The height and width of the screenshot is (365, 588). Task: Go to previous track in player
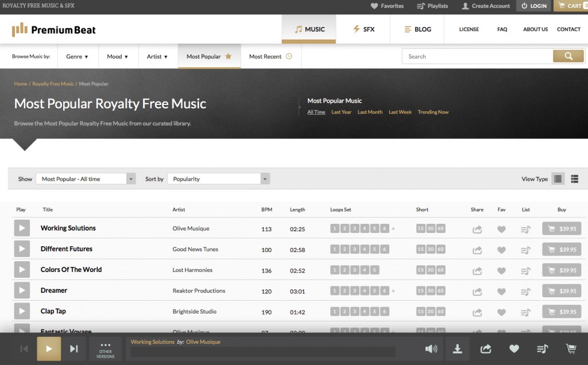(x=24, y=349)
